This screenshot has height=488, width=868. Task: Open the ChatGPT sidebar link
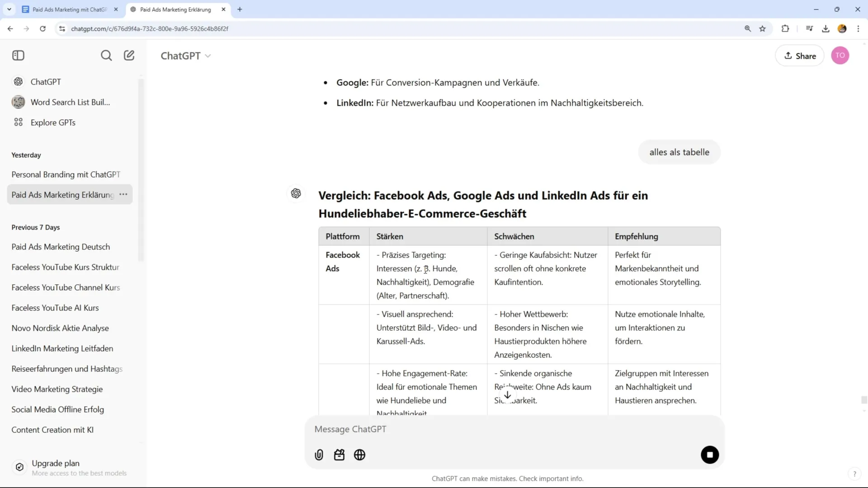[70, 82]
